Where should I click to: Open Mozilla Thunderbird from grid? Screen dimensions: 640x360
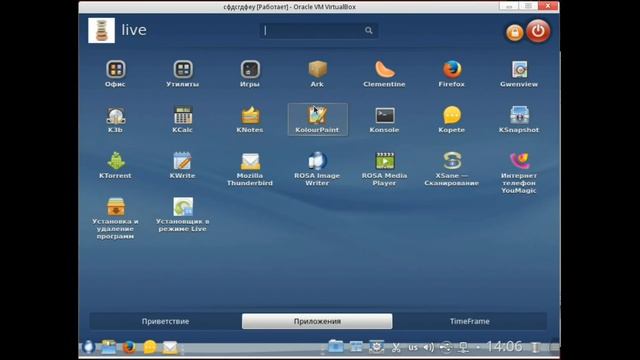(x=250, y=169)
